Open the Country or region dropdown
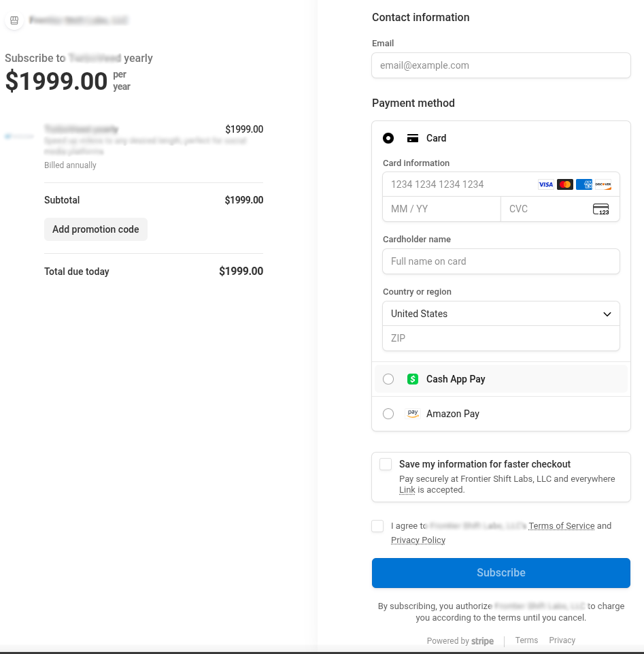 501,314
